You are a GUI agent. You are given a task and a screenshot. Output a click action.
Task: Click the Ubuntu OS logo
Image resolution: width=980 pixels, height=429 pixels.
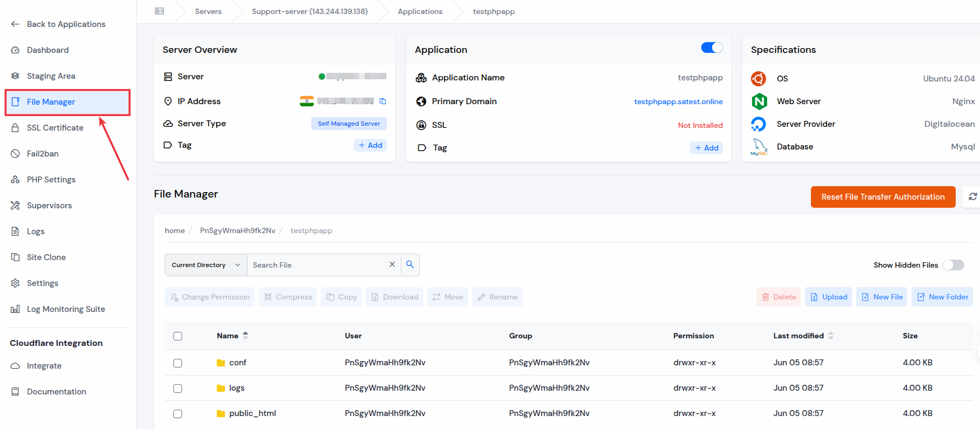coord(759,79)
